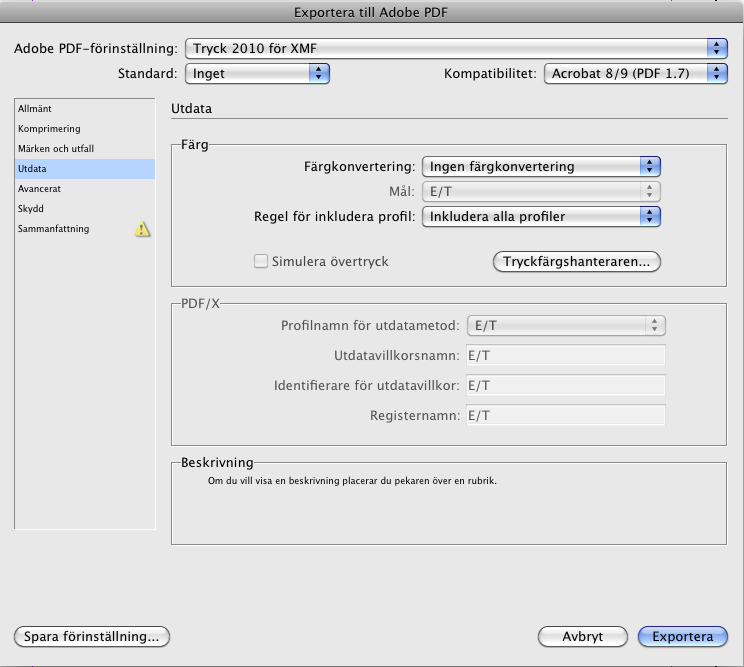Select Skydd in the sidebar

[x=84, y=209]
